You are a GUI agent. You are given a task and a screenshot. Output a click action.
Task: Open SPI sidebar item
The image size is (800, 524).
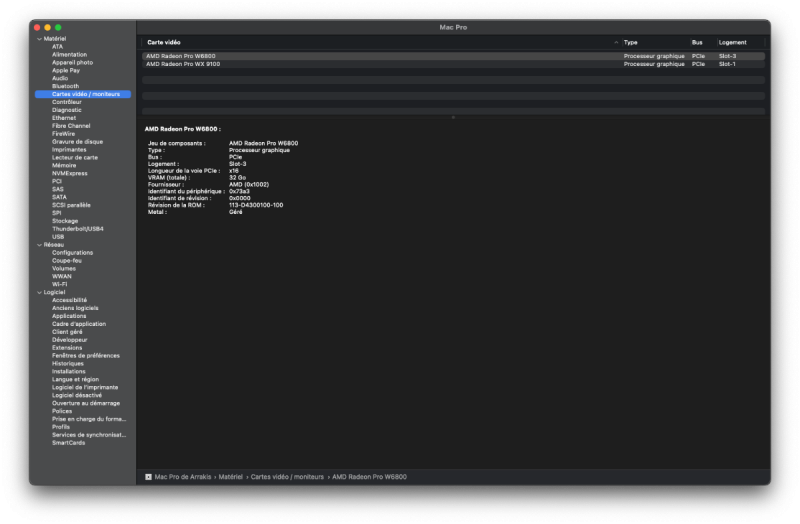click(56, 213)
